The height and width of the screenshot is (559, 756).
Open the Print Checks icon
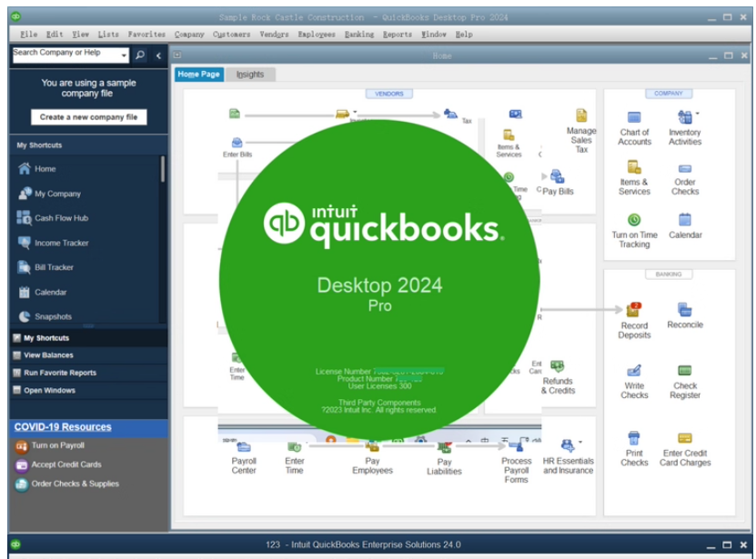point(631,445)
